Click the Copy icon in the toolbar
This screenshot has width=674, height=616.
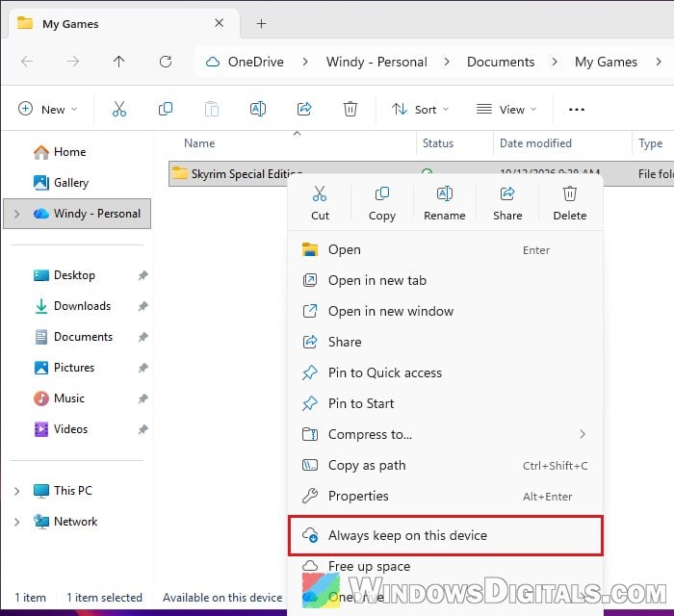166,109
